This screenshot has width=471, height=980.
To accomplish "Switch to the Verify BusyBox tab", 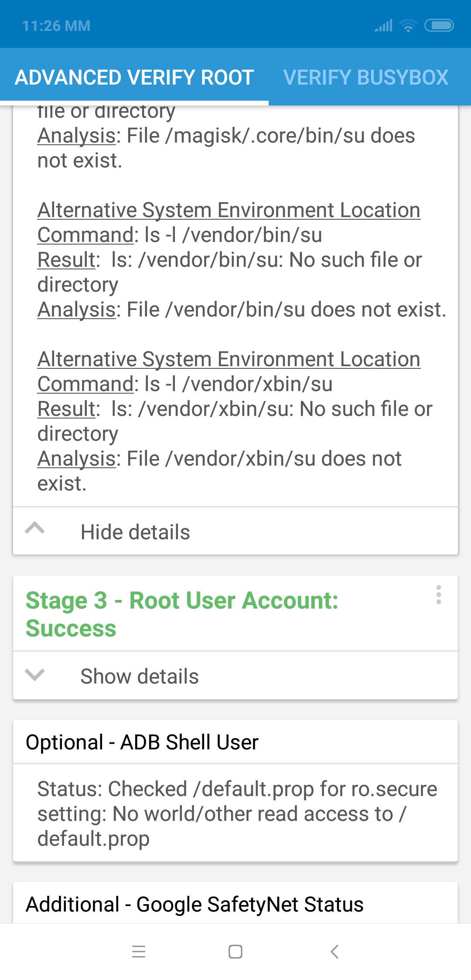I will pyautogui.click(x=365, y=78).
